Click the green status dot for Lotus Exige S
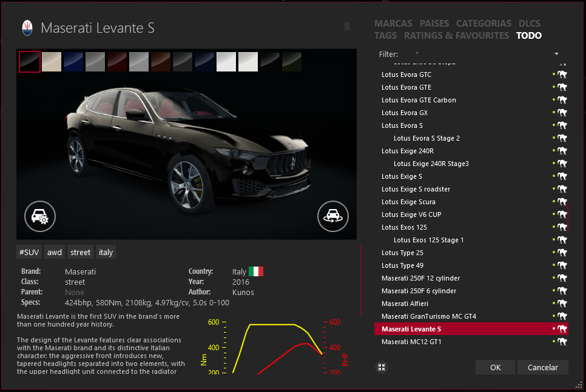The height and width of the screenshot is (392, 586). coord(554,176)
